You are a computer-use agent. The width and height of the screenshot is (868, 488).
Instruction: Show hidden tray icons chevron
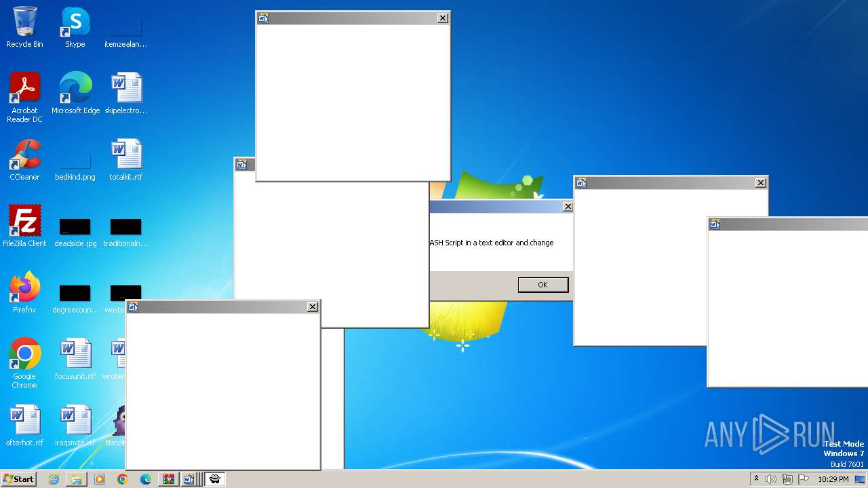756,479
